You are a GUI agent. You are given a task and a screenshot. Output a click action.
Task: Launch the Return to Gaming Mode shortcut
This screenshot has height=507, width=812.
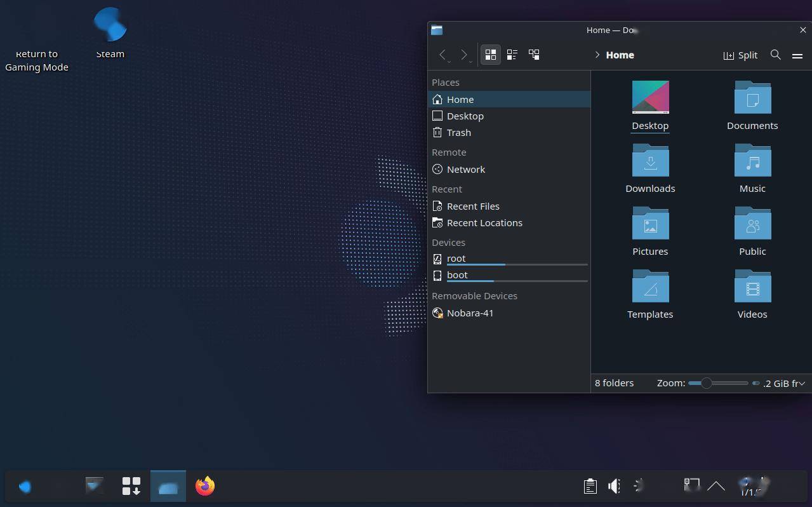coord(36,60)
